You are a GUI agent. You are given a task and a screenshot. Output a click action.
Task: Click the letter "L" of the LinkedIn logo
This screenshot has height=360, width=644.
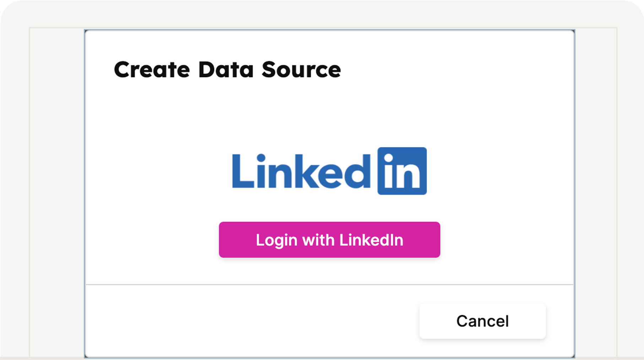point(242,172)
